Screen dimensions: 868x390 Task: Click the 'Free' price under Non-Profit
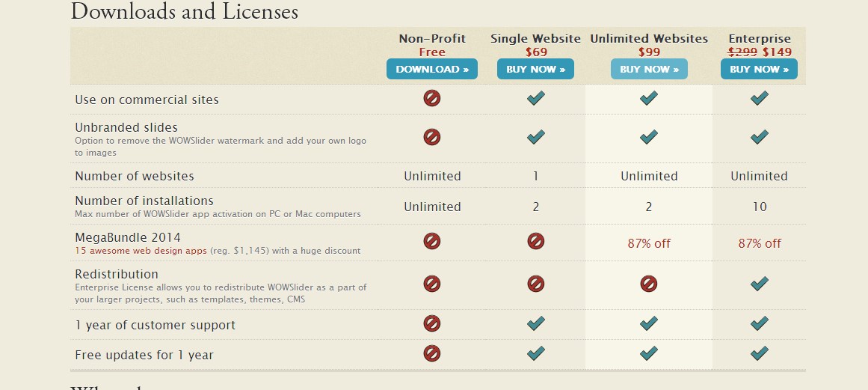432,52
